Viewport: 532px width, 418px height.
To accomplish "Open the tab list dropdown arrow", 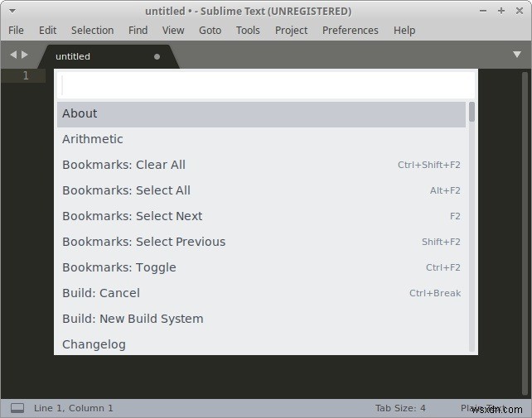I will click(x=517, y=55).
